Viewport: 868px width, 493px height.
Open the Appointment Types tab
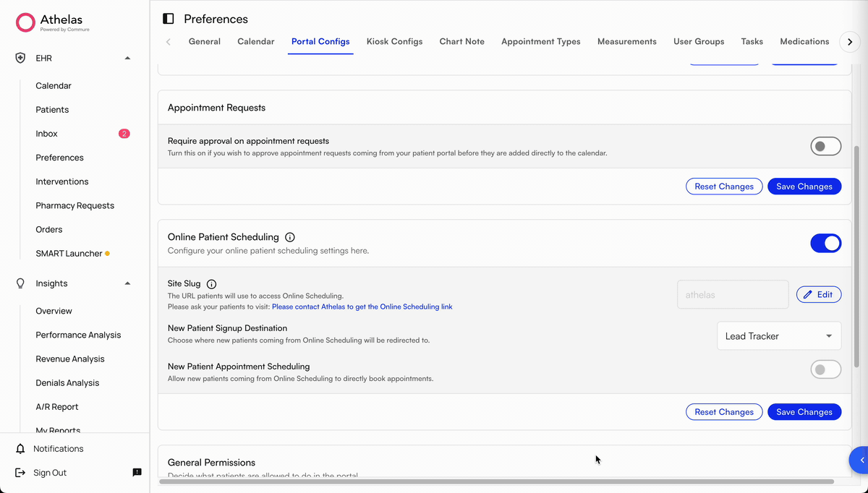(x=541, y=42)
